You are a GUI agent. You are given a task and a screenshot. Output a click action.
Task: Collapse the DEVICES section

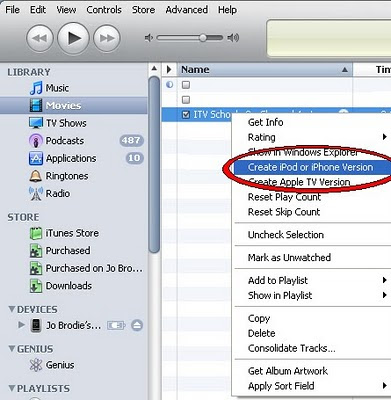tap(12, 309)
